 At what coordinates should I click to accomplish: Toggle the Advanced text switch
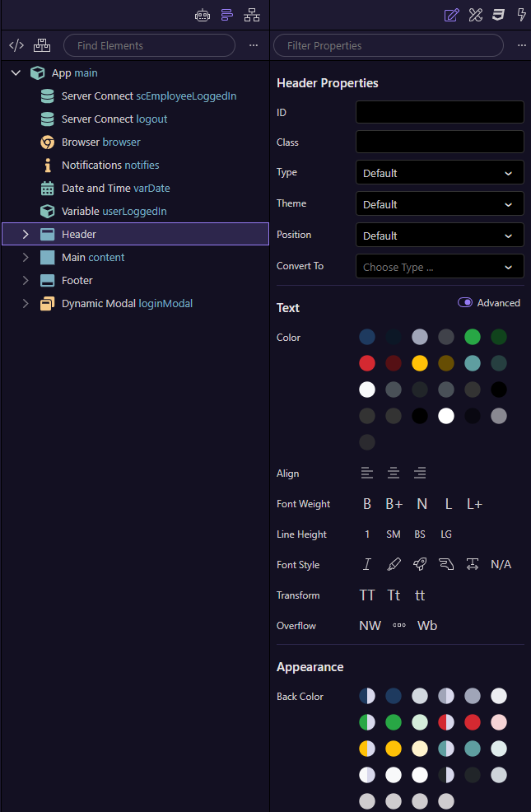(x=465, y=302)
